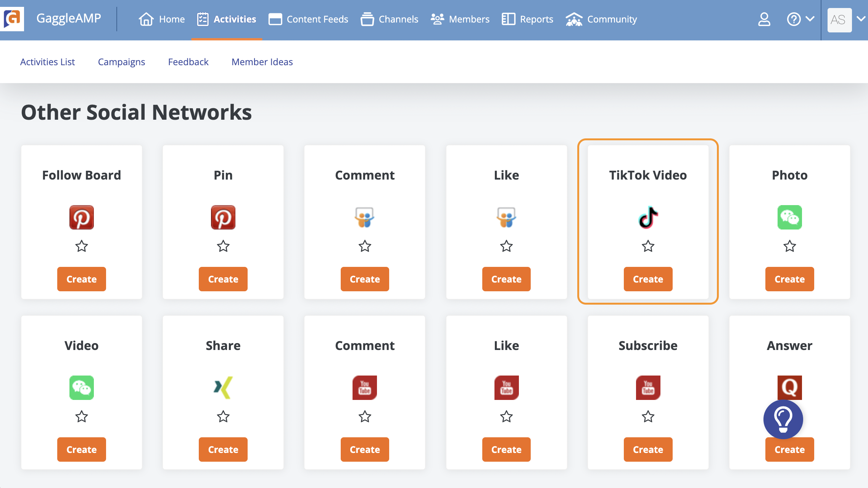
Task: Click the SlideShare icon on first Like card
Action: point(506,217)
